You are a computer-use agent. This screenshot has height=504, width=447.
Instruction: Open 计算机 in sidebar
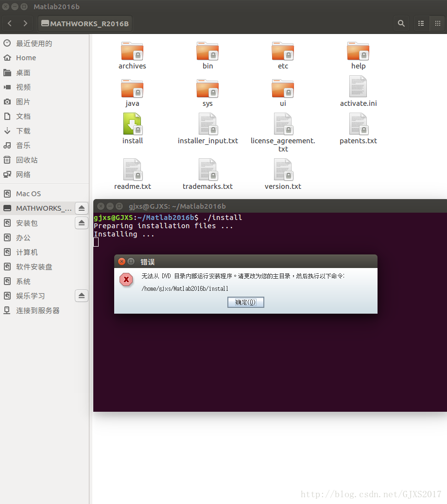point(44,252)
